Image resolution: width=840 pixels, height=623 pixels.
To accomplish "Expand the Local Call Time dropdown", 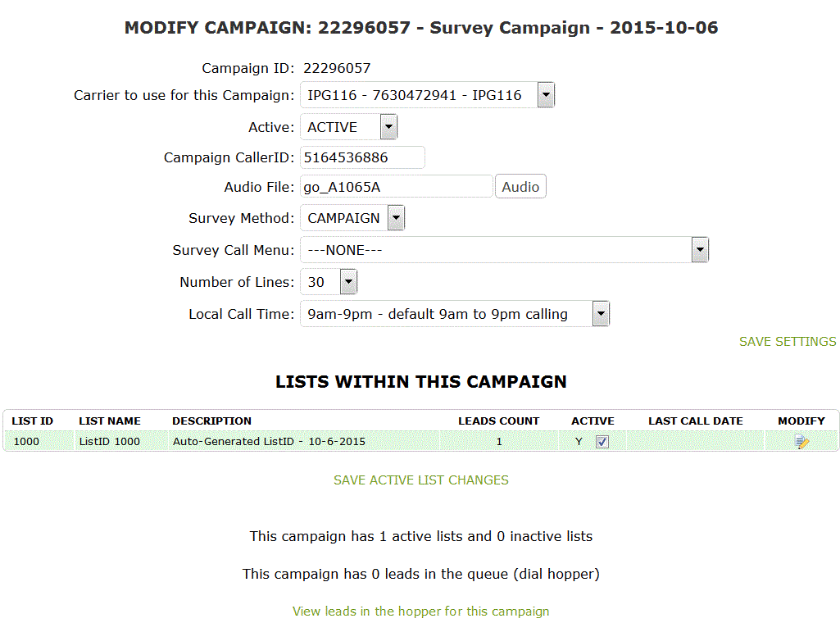I will (454, 314).
